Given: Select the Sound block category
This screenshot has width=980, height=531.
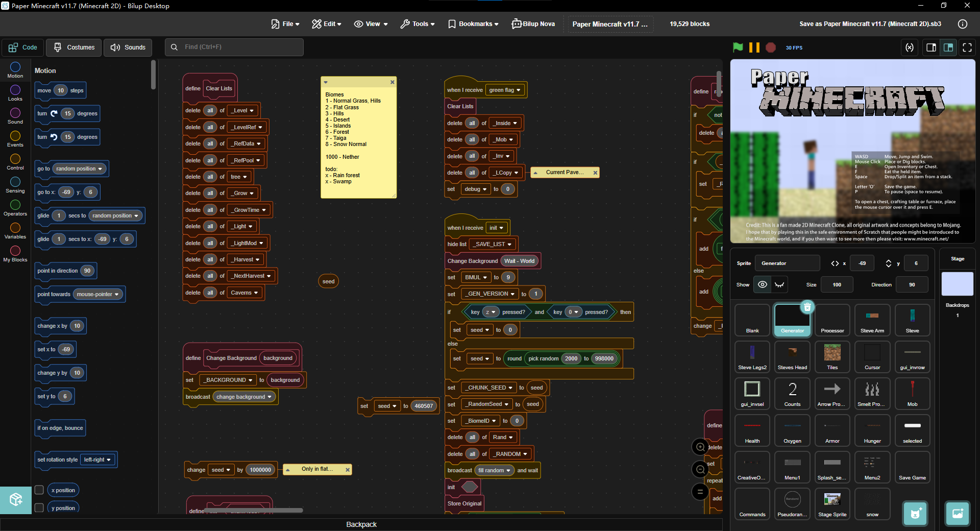Looking at the screenshot, I should (x=15, y=116).
